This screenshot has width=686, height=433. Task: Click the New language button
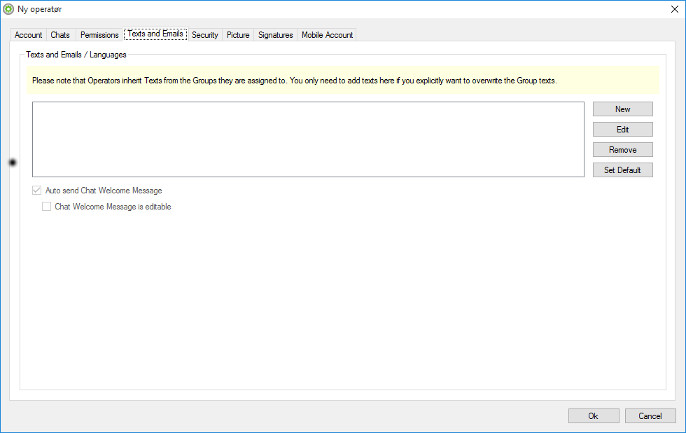(623, 109)
